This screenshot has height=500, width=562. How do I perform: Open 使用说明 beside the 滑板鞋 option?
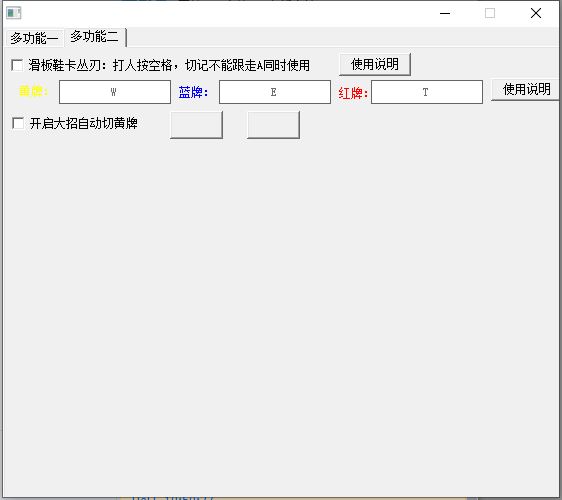(x=375, y=65)
